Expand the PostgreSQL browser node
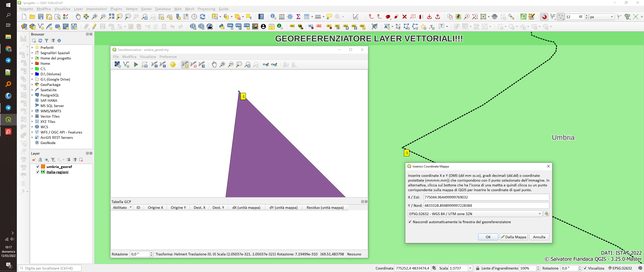This screenshot has height=272, width=644. (32, 95)
